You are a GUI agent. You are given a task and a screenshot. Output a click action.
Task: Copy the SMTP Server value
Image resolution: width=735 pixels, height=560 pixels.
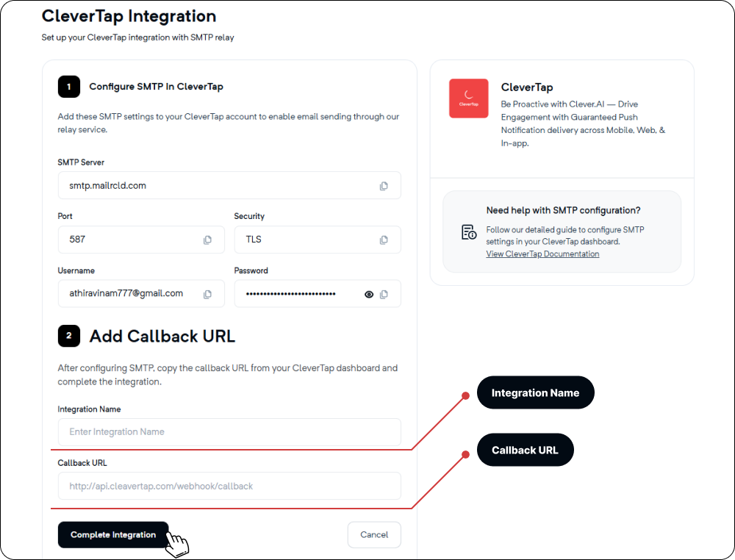pos(384,186)
